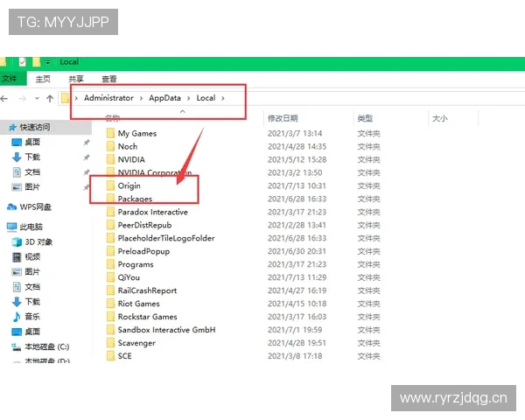Open the Origin folder
Image resolution: width=525 pixels, height=420 pixels.
pos(129,185)
